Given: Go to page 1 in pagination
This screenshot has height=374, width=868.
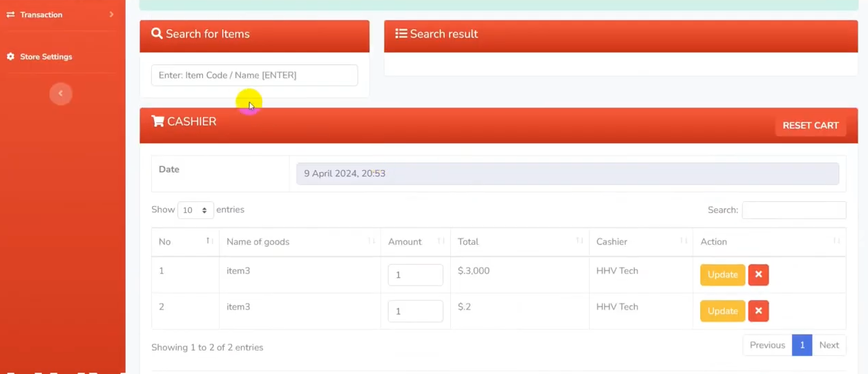Looking at the screenshot, I should 802,345.
